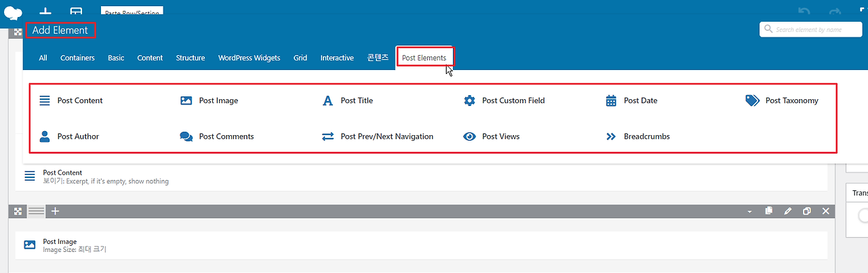Select Post Content block showing Excerpt setting

click(421, 177)
